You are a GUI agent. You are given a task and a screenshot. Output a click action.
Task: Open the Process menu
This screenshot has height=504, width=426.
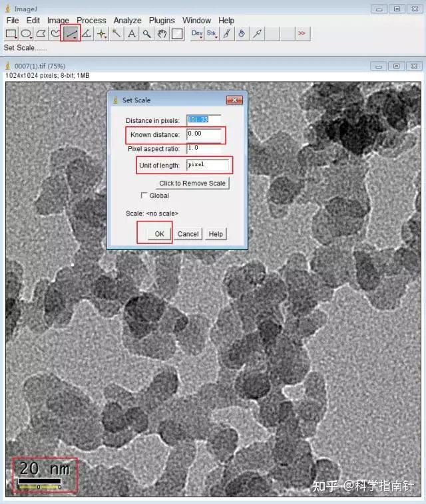click(91, 20)
